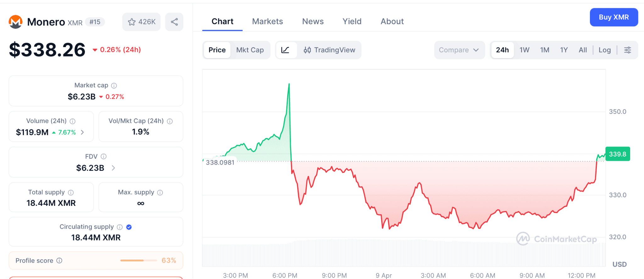Click the share icon button
Screen dimensions: 644x279
174,22
